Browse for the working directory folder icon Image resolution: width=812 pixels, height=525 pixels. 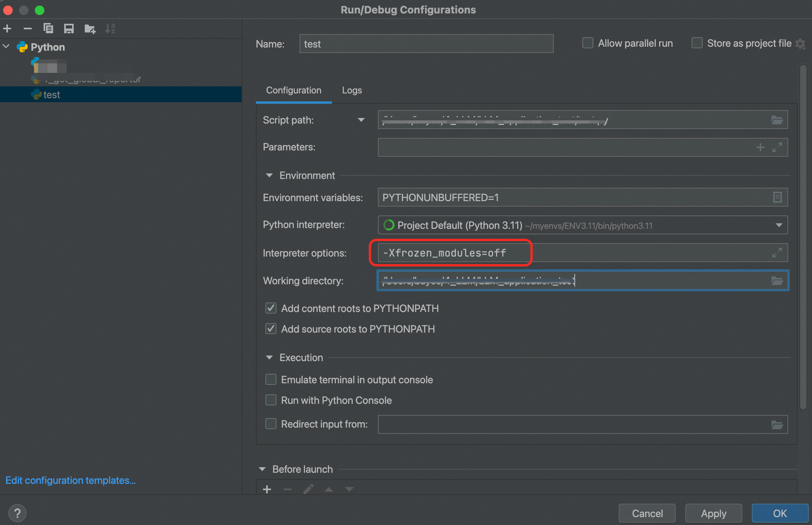point(777,281)
